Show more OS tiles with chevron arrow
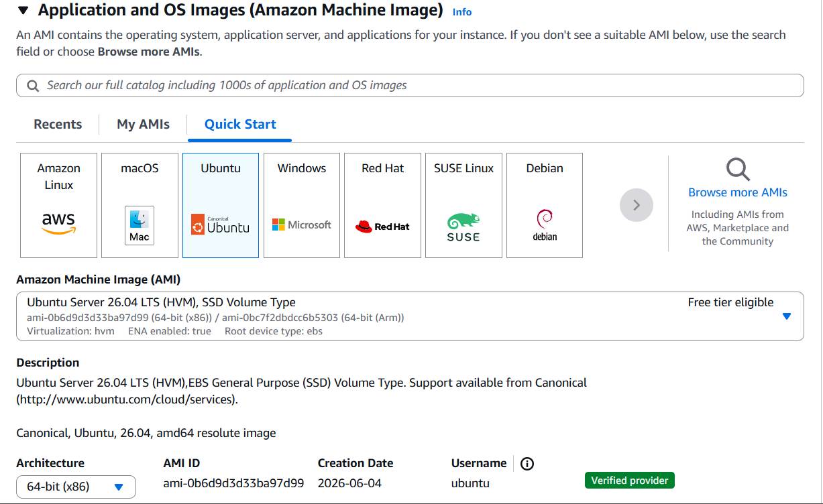The height and width of the screenshot is (504, 823). pos(637,205)
